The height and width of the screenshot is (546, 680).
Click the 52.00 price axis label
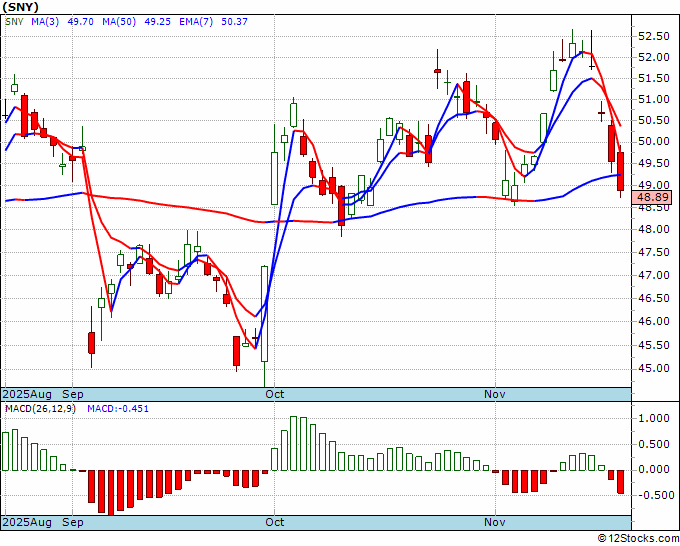coord(654,57)
